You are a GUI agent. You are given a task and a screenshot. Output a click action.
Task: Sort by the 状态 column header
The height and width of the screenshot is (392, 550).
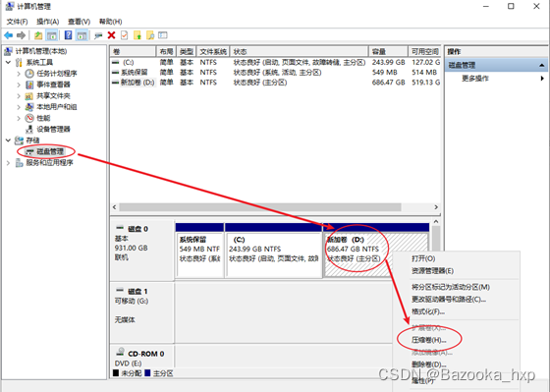pyautogui.click(x=300, y=52)
